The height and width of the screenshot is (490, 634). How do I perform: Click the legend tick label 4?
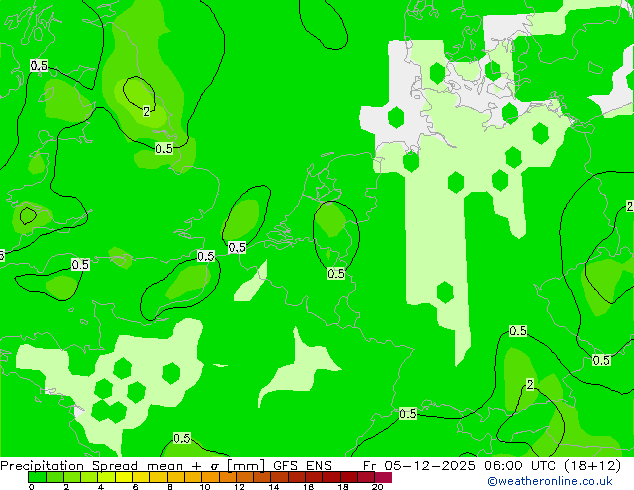101,487
